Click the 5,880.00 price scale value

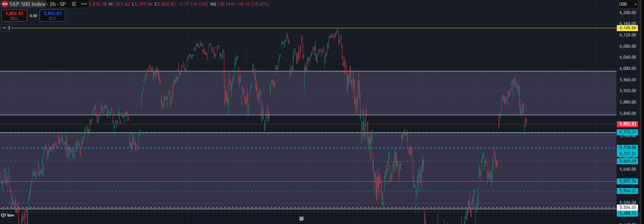pos(627,102)
